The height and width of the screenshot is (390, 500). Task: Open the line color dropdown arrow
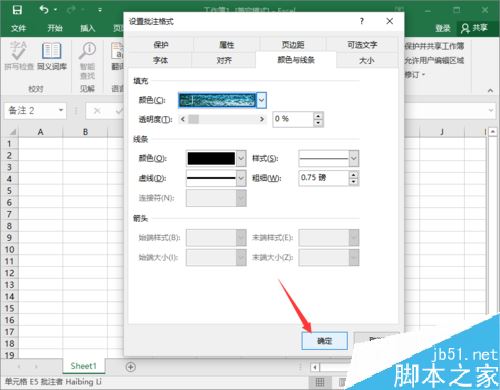(x=241, y=158)
